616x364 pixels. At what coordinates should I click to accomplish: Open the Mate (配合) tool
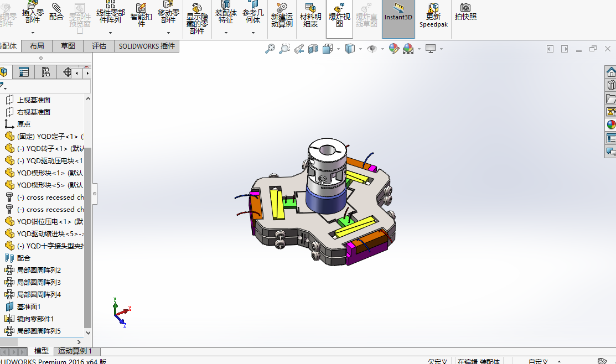click(x=56, y=12)
